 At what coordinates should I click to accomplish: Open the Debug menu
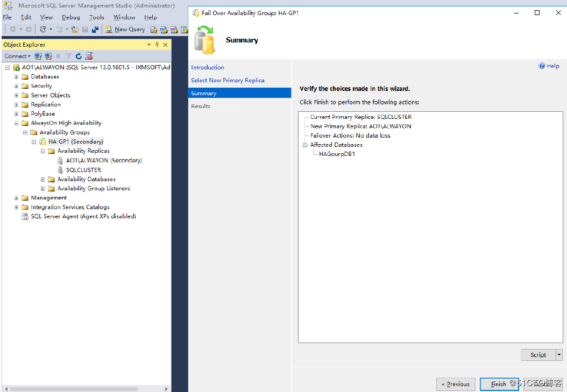click(x=71, y=17)
